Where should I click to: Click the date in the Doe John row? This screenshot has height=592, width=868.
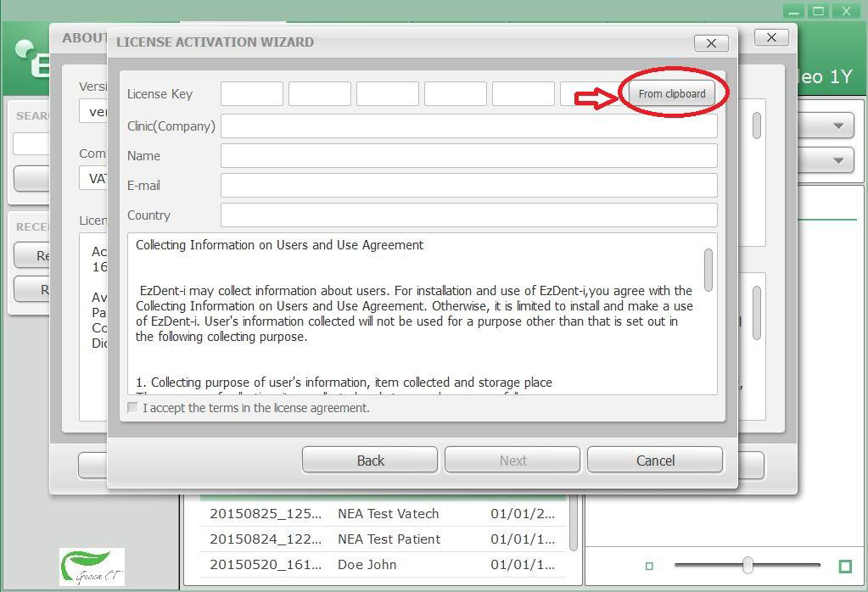523,565
